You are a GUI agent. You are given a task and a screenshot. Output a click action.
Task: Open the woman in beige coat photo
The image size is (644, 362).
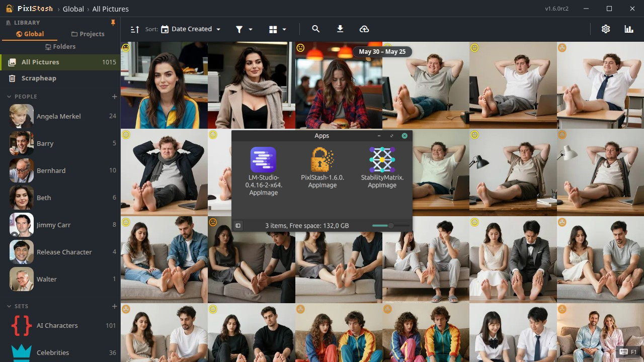251,85
